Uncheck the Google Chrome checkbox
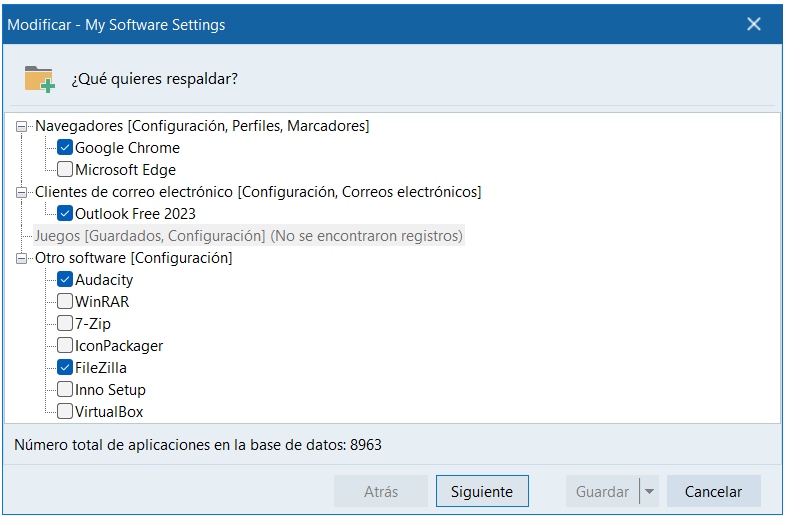The height and width of the screenshot is (516, 785). click(65, 148)
